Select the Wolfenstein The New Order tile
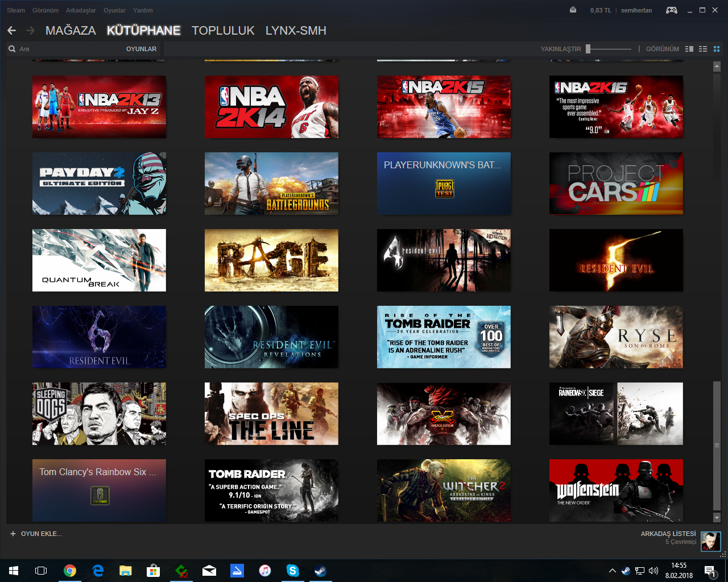This screenshot has width=728, height=582. (616, 490)
